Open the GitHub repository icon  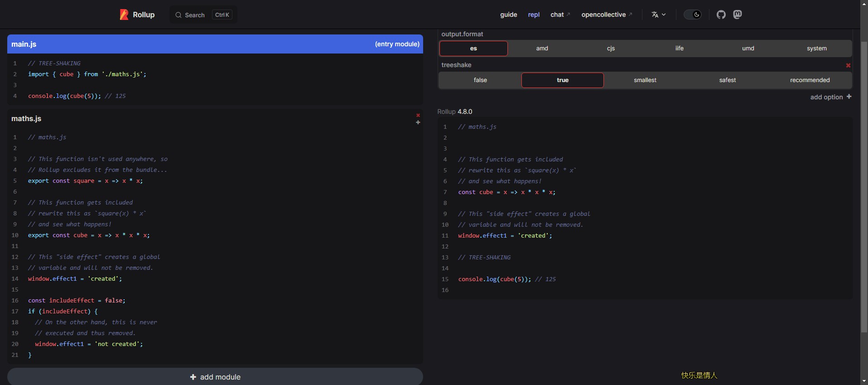pyautogui.click(x=721, y=15)
